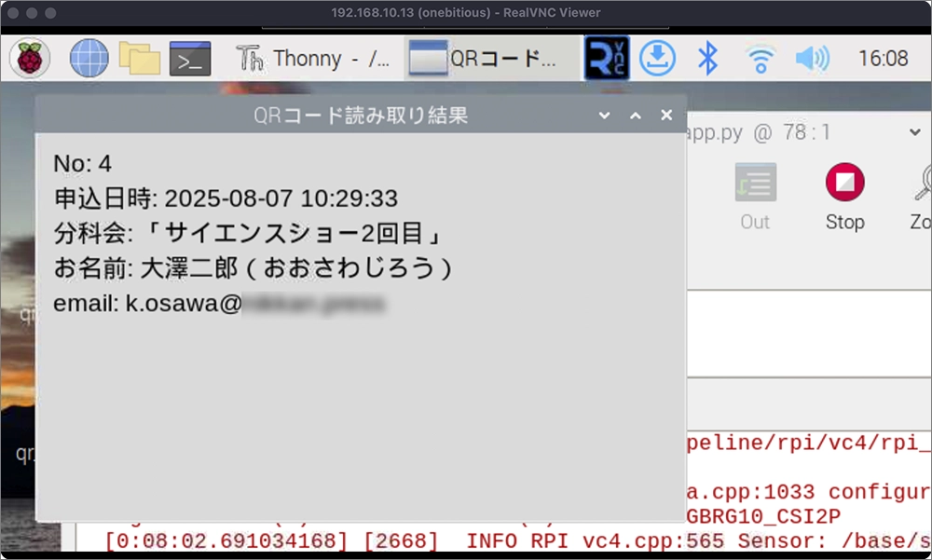Open the File Manager folder icon
The width and height of the screenshot is (932, 560).
click(x=140, y=59)
